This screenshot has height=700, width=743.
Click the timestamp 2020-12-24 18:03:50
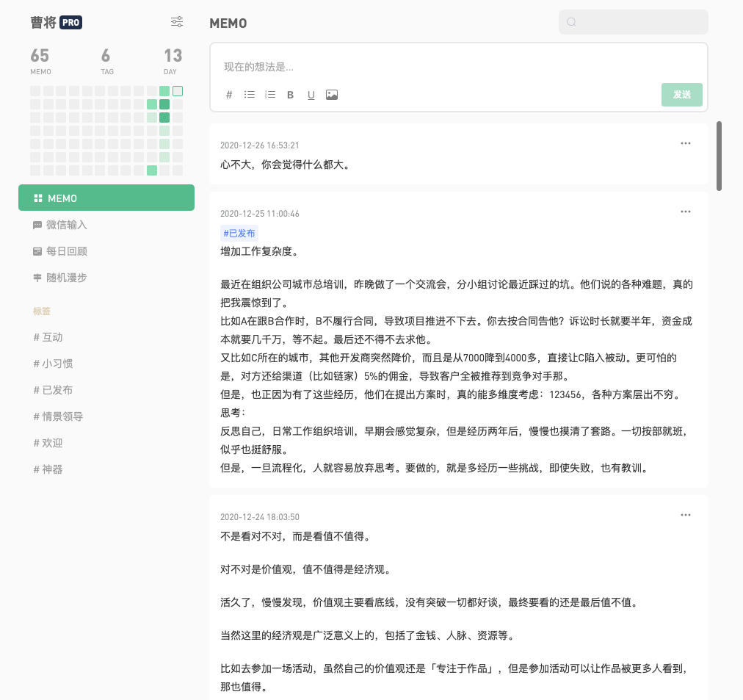click(x=260, y=516)
